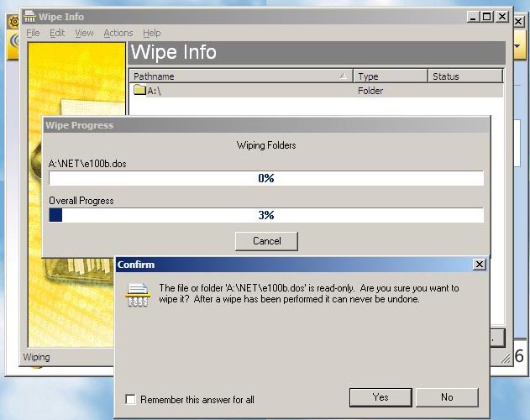
Task: Sort the list by the Pathname column
Action: click(x=241, y=76)
